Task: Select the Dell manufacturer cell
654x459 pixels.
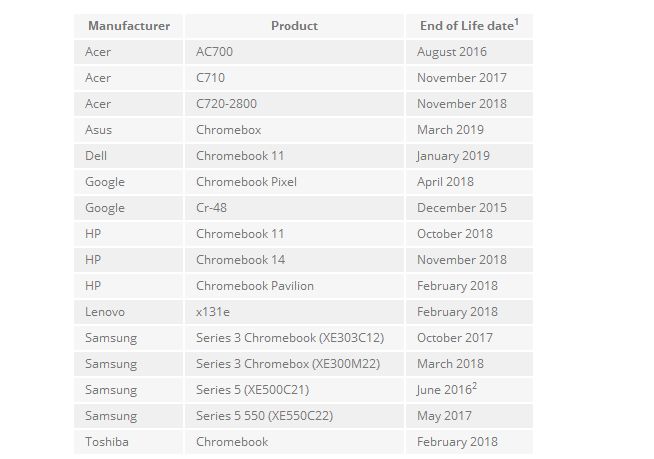Action: (x=128, y=156)
